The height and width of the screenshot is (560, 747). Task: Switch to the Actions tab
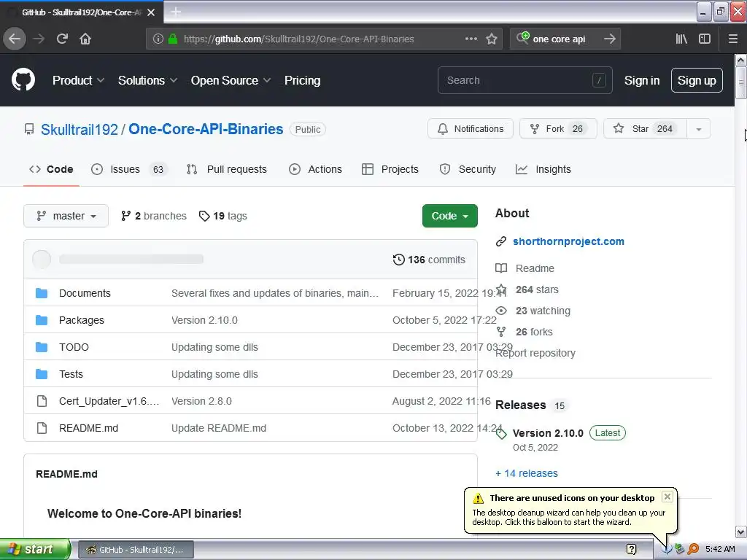coord(315,169)
